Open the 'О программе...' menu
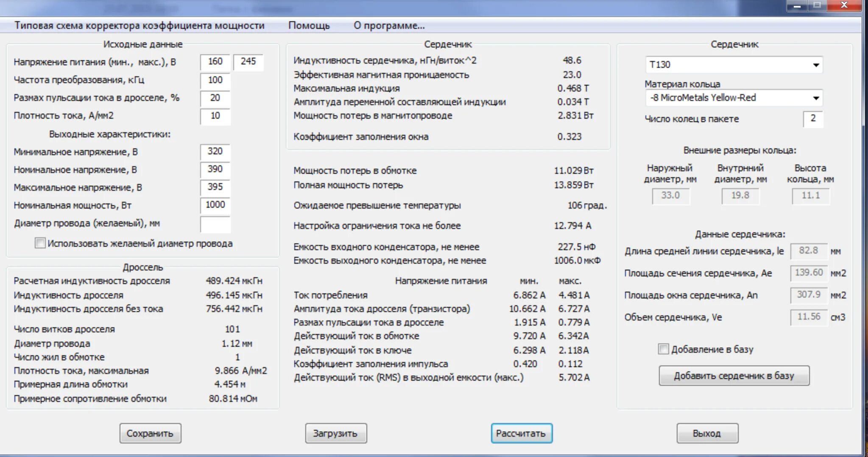Screen dimensions: 868x457 tap(389, 25)
